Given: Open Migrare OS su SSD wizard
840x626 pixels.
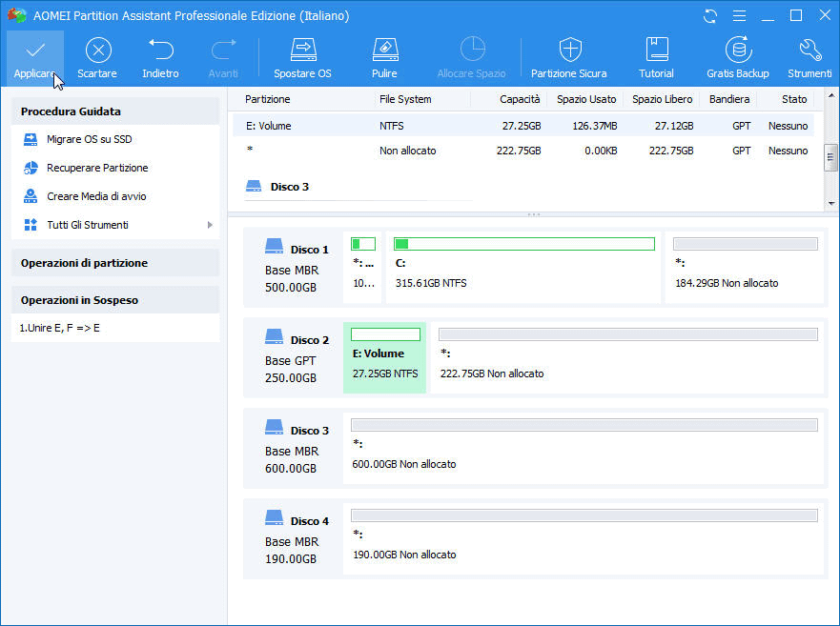Looking at the screenshot, I should pyautogui.click(x=89, y=140).
